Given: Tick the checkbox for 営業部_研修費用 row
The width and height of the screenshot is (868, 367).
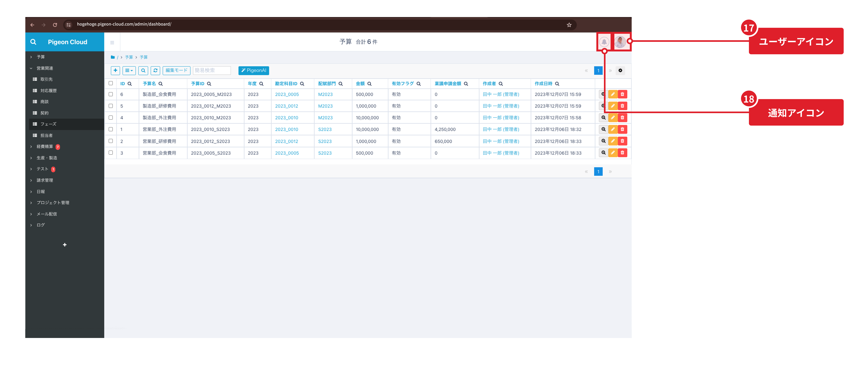Looking at the screenshot, I should (111, 141).
